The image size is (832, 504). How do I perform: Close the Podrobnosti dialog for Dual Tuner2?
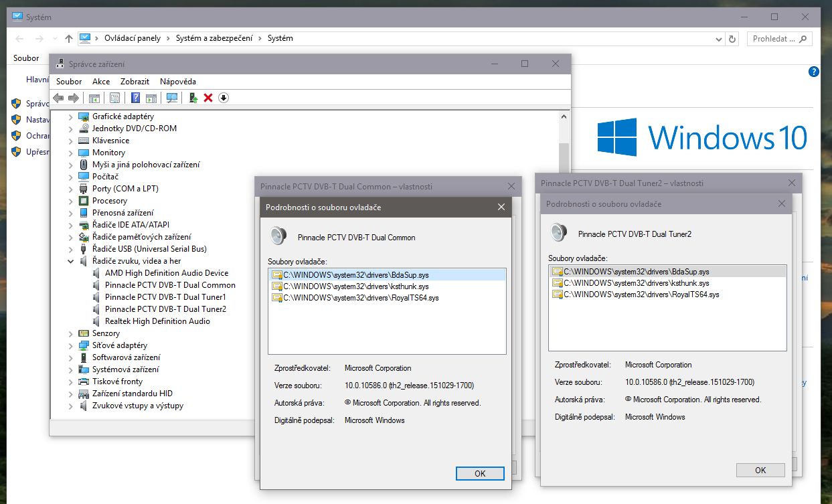tap(781, 203)
